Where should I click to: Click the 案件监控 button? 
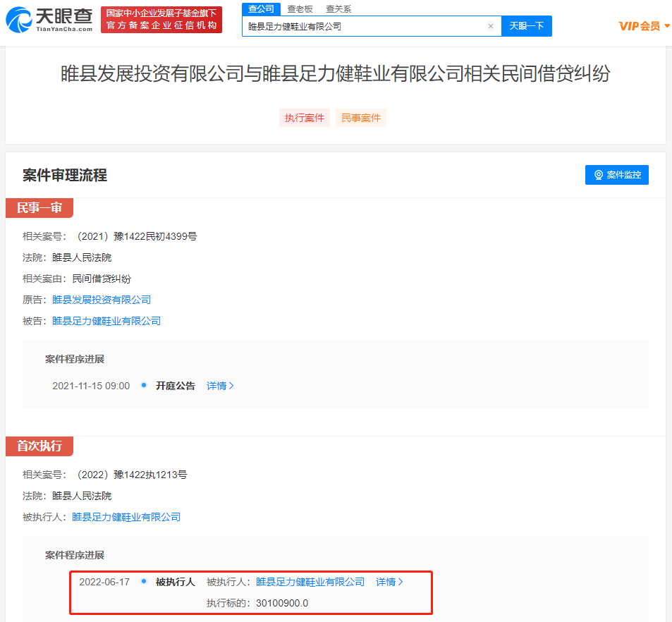coord(617,175)
